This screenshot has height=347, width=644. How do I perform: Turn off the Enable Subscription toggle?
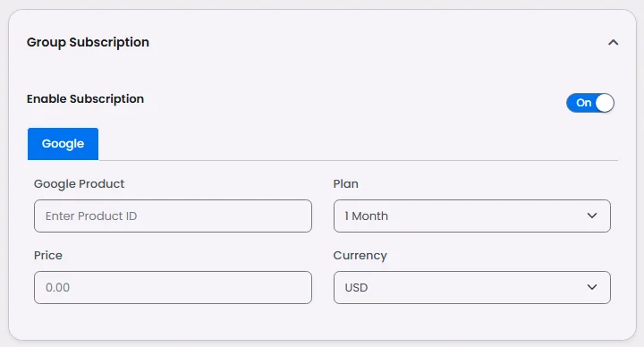pos(590,103)
